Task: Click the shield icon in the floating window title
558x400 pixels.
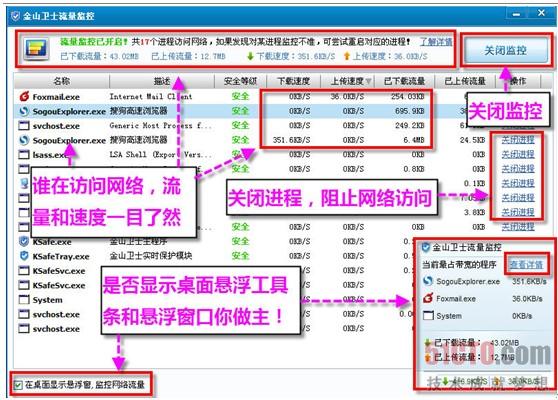Action: (426, 247)
